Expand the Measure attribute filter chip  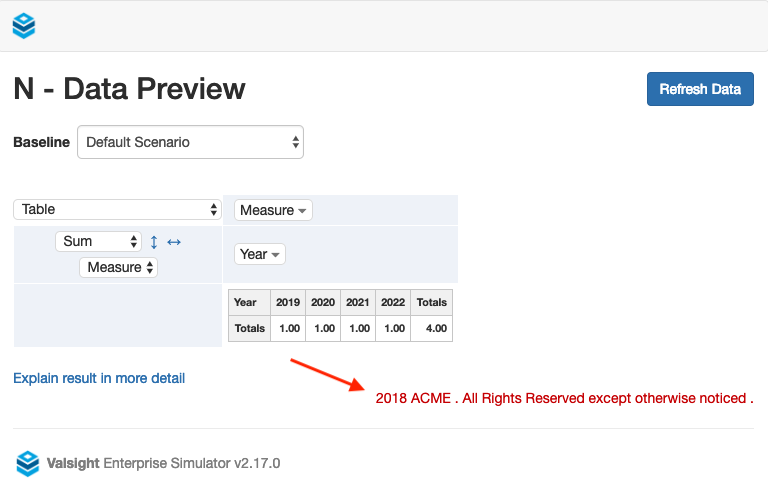tap(273, 210)
